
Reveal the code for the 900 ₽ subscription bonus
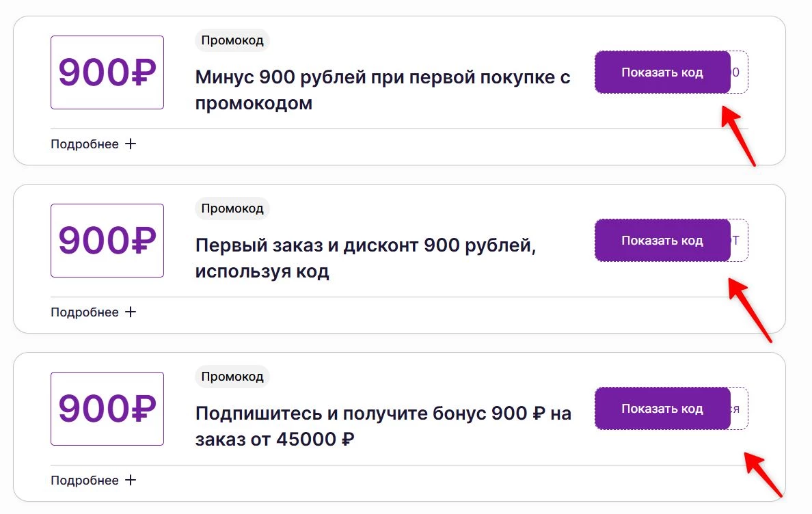pyautogui.click(x=662, y=408)
